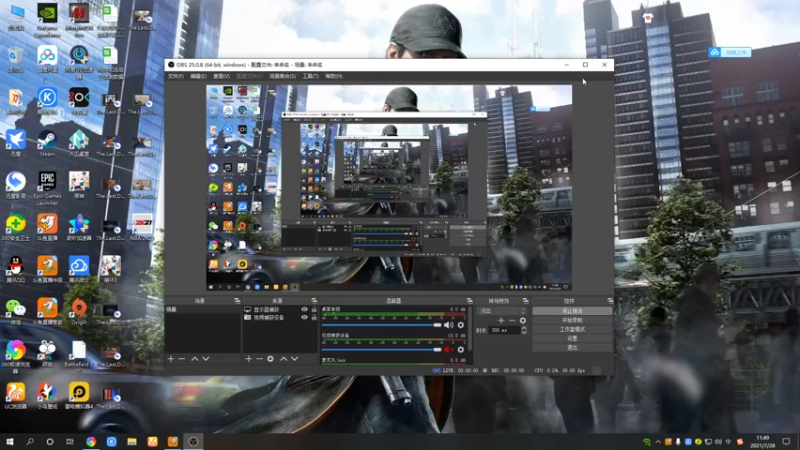The image size is (800, 450).
Task: Open Tencent QQ desktop shortcut
Action: [x=15, y=269]
